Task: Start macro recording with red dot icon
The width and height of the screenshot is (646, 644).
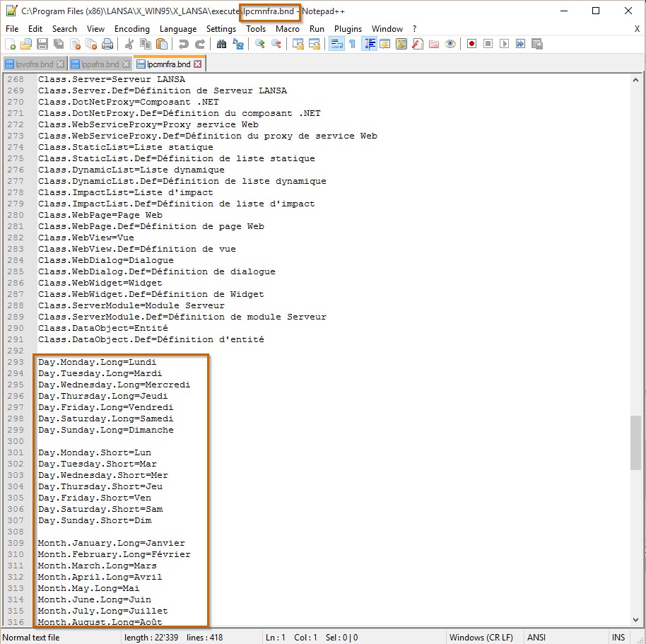Action: point(471,44)
